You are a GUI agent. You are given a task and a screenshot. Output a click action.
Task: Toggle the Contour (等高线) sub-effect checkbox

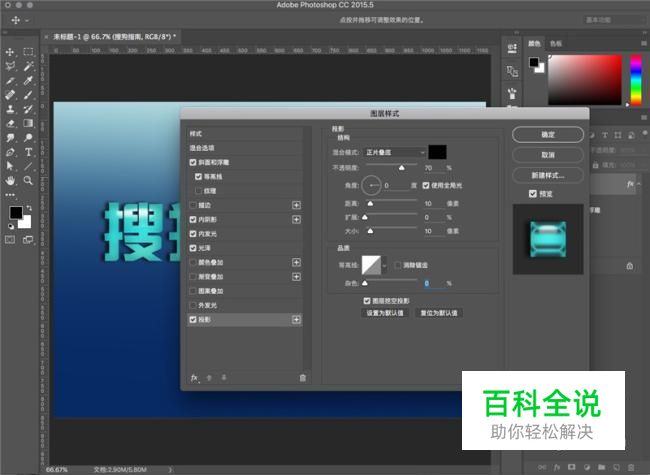coord(198,177)
